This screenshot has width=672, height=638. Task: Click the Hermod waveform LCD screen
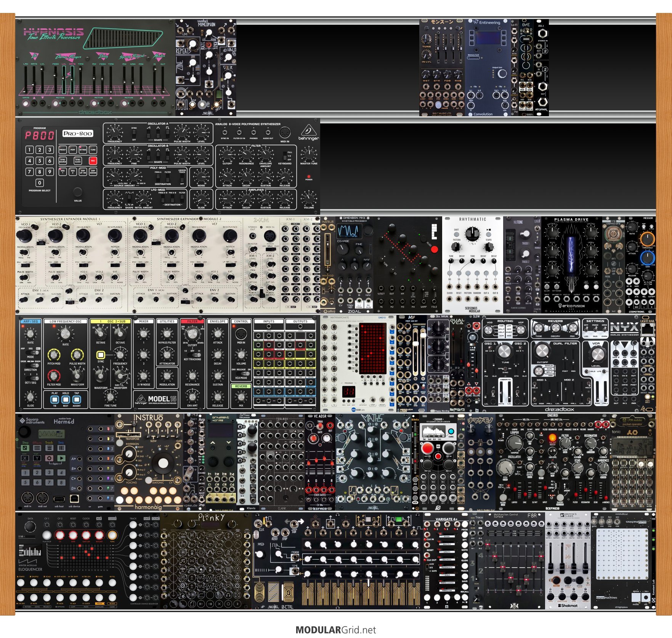pos(51,434)
